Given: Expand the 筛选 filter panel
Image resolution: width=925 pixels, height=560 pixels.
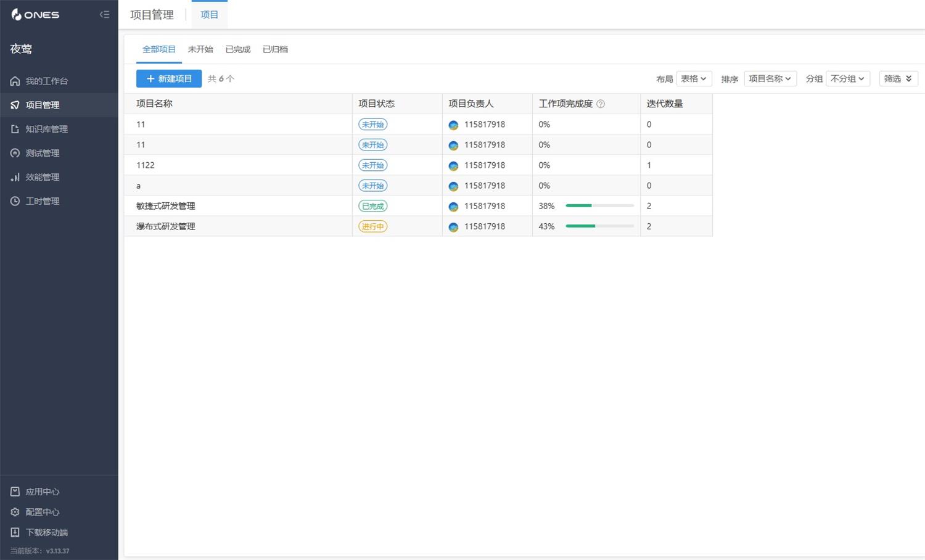Looking at the screenshot, I should 898,79.
